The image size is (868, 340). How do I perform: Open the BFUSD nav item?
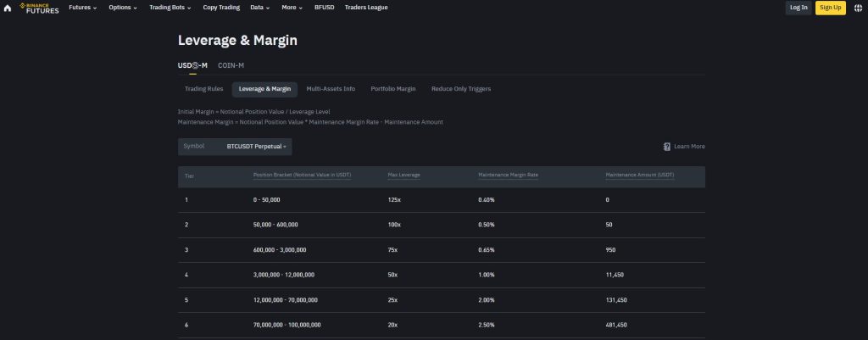pos(325,8)
